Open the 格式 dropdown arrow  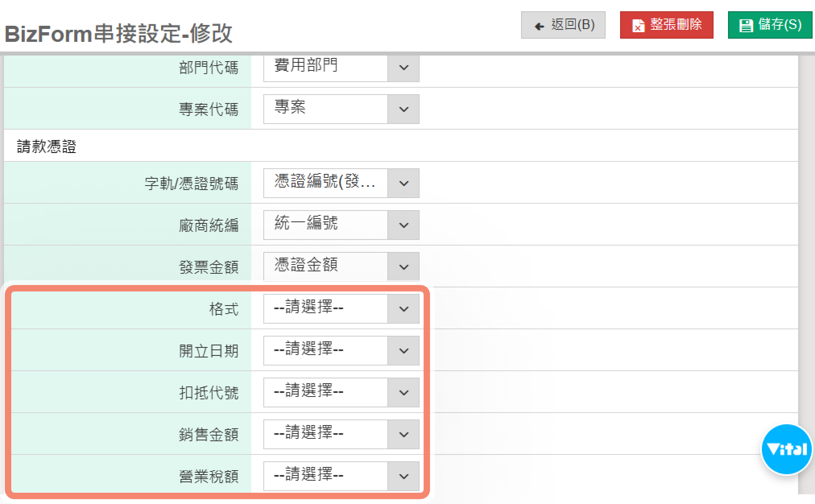(403, 309)
